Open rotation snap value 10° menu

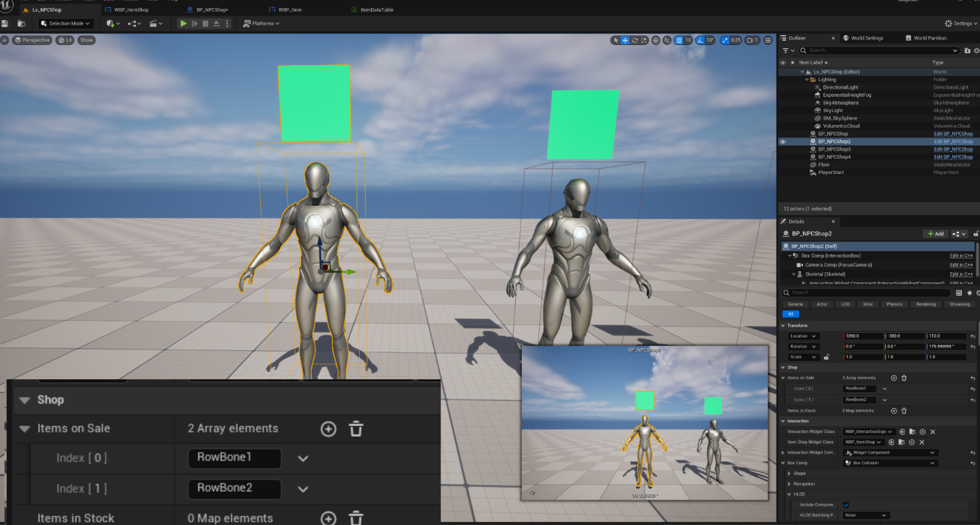click(x=710, y=40)
